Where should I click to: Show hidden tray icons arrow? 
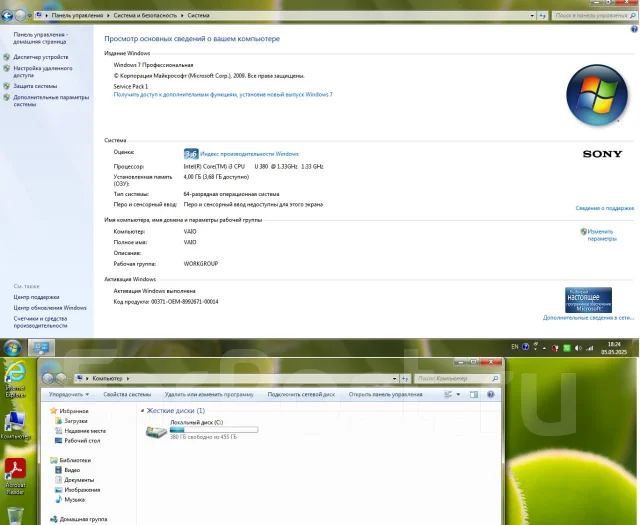(x=544, y=348)
